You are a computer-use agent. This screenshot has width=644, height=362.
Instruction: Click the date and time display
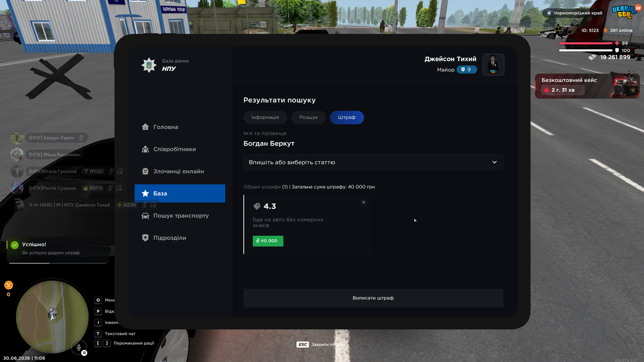point(24,358)
